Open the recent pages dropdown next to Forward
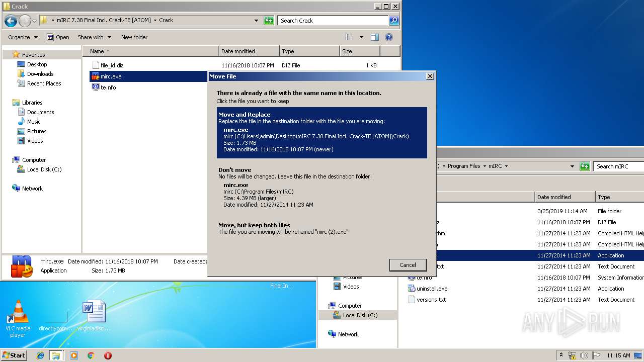The image size is (644, 362). point(34,21)
